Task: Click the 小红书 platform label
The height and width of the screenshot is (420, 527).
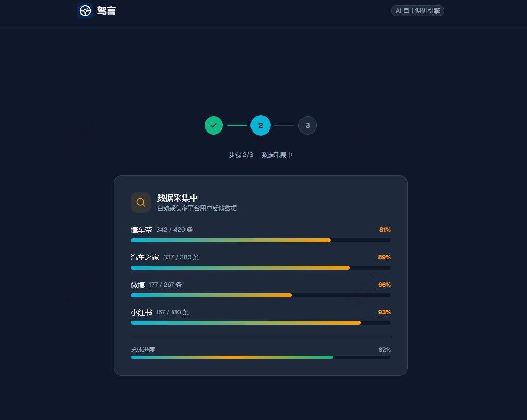Action: coord(141,312)
